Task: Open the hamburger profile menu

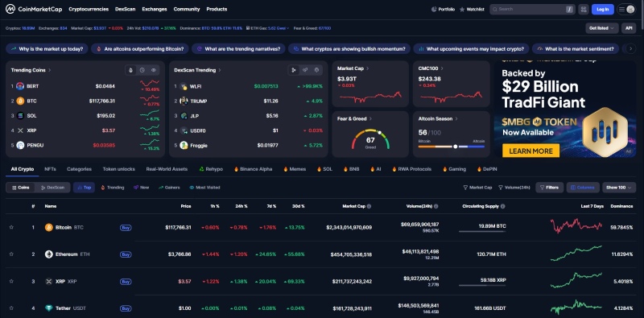Action: point(627,9)
